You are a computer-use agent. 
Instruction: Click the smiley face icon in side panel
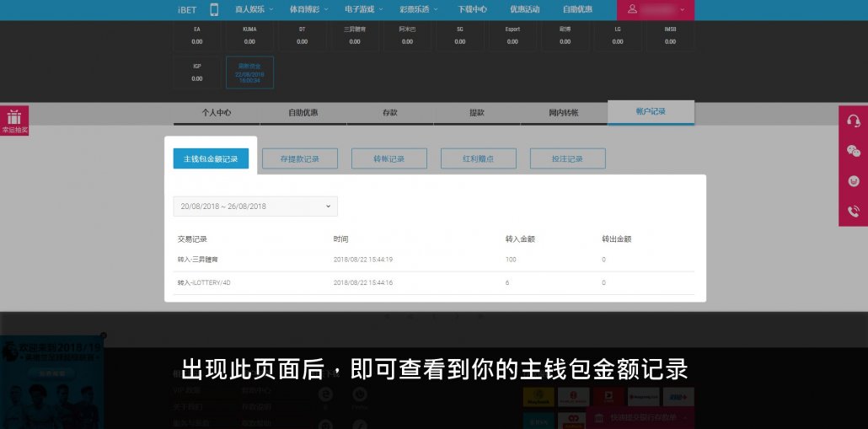[x=853, y=180]
